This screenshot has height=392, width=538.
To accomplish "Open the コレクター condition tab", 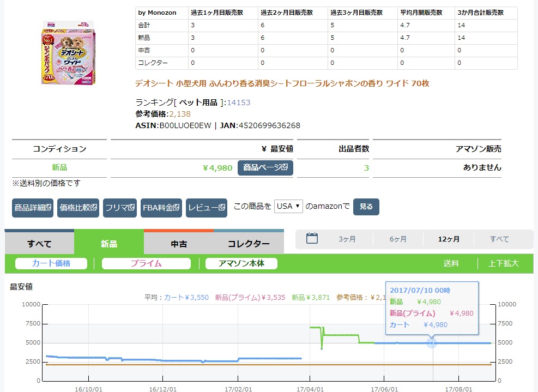I will pyautogui.click(x=249, y=243).
